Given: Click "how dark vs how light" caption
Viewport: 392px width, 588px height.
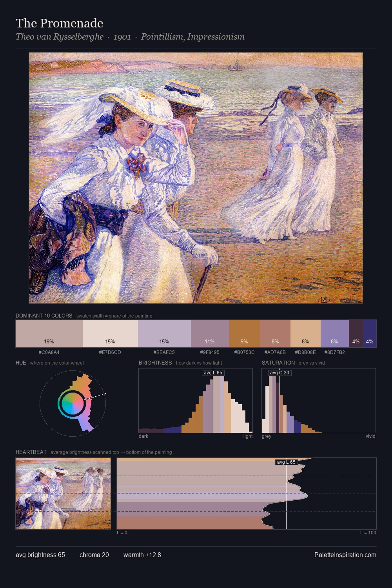Looking at the screenshot, I should click(199, 363).
